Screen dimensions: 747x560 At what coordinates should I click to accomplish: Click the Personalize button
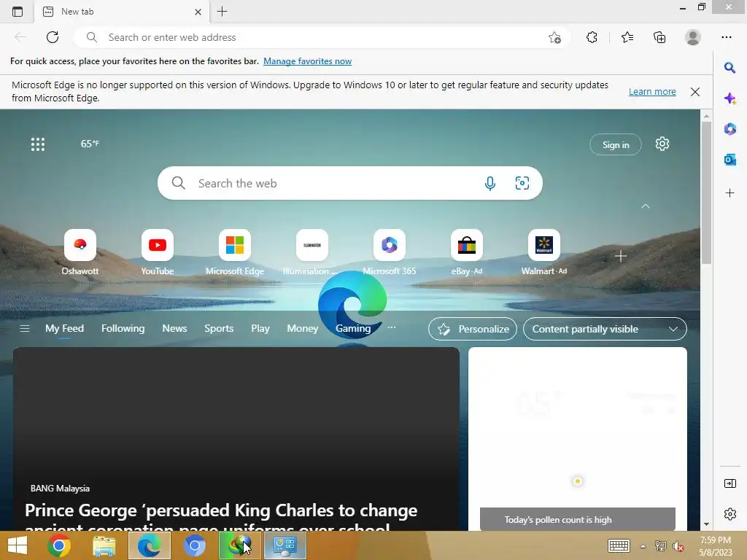coord(473,329)
